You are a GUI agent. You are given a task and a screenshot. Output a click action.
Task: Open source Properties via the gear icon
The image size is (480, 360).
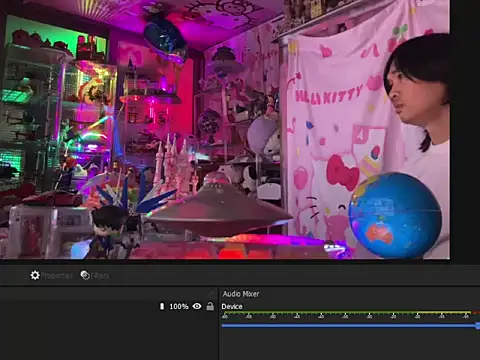point(35,275)
